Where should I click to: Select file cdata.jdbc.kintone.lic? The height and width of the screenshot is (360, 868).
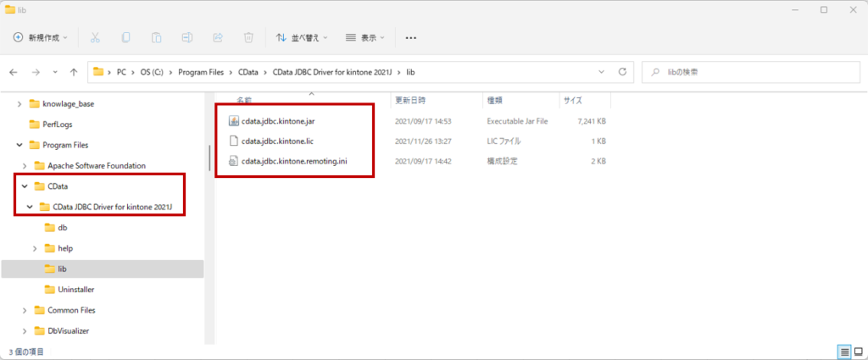278,141
